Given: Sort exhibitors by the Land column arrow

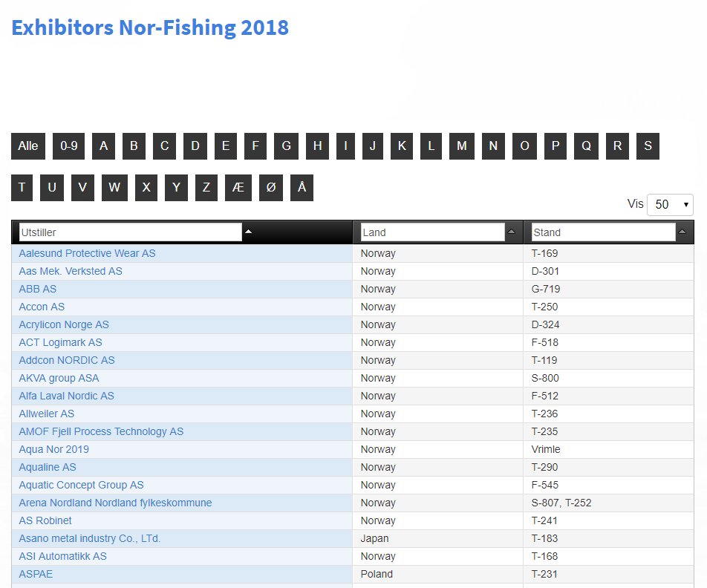Looking at the screenshot, I should click(x=512, y=232).
